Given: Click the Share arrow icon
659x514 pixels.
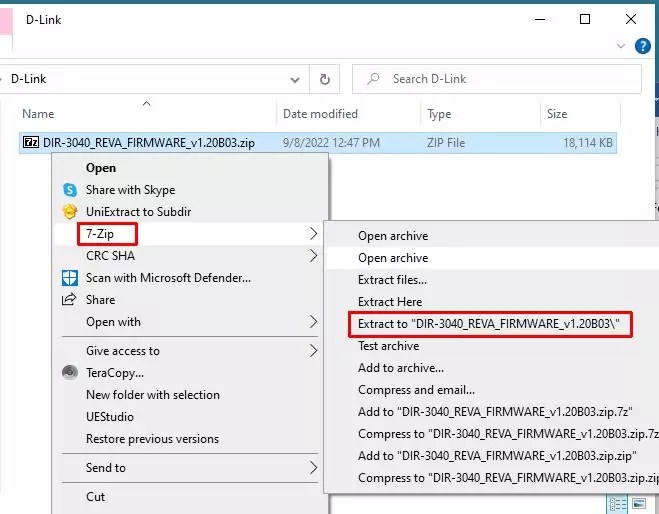Looking at the screenshot, I should click(69, 299).
